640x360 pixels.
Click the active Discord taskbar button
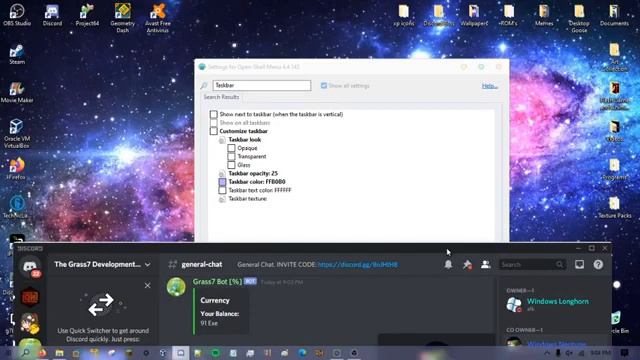(x=180, y=353)
